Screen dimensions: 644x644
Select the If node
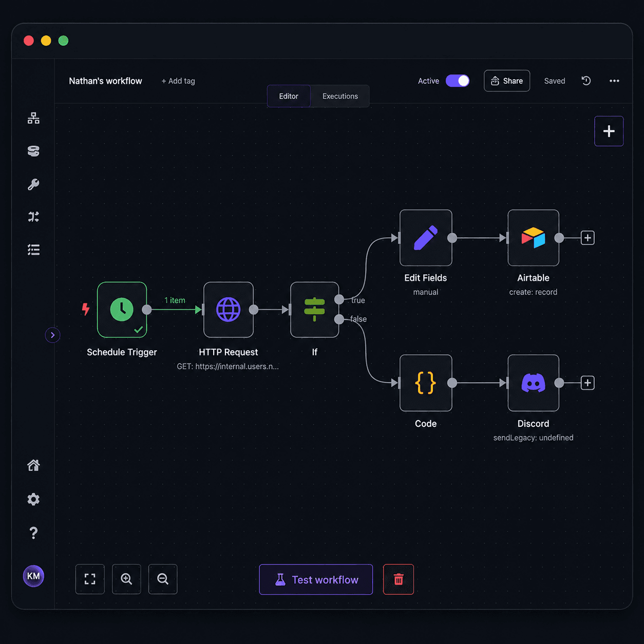(x=315, y=310)
